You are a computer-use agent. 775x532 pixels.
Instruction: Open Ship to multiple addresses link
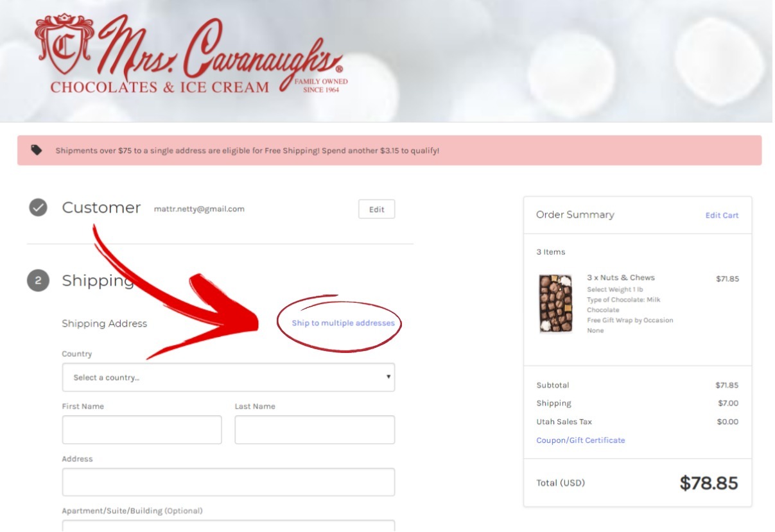click(x=343, y=323)
